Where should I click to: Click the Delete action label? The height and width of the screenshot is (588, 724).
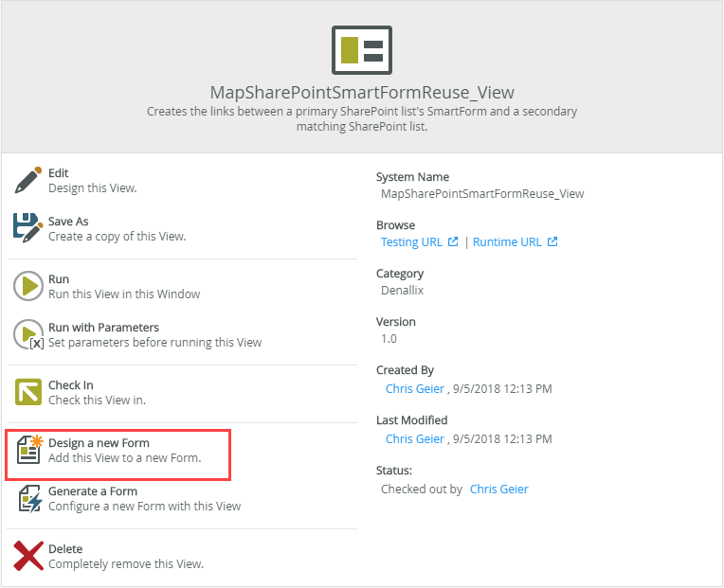(65, 549)
